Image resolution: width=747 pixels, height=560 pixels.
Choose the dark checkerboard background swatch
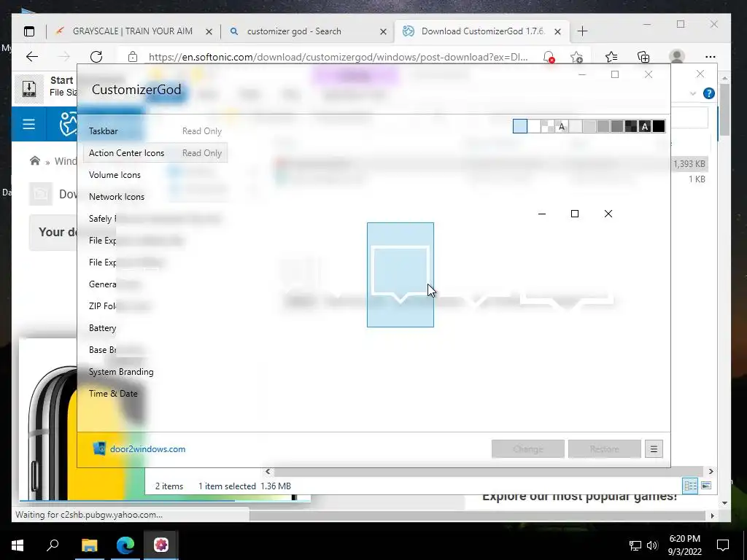click(x=631, y=126)
